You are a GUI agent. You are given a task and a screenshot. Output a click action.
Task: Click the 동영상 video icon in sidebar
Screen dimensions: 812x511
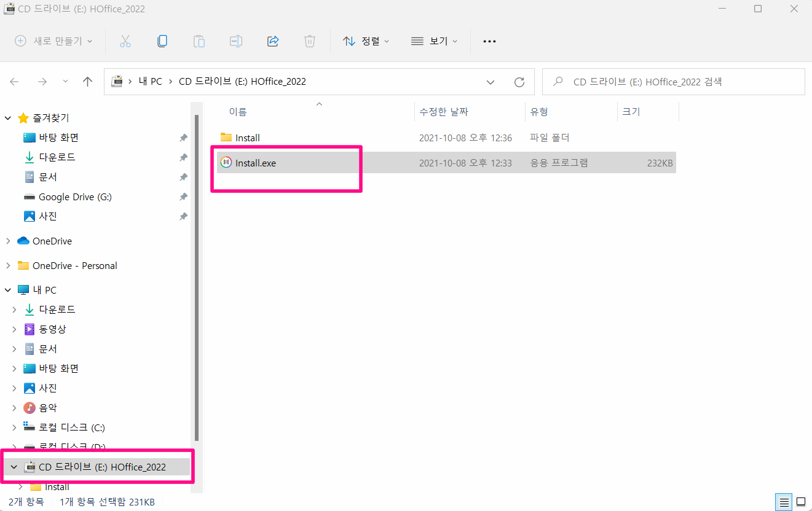point(29,329)
